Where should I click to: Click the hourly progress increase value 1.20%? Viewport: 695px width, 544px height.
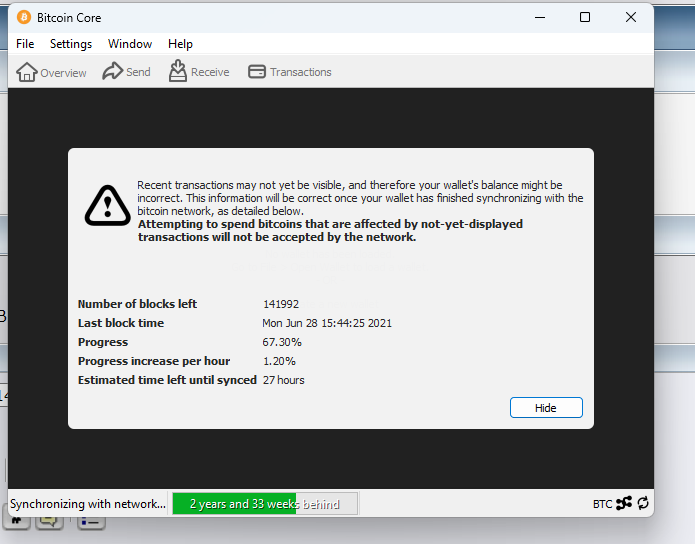(279, 361)
